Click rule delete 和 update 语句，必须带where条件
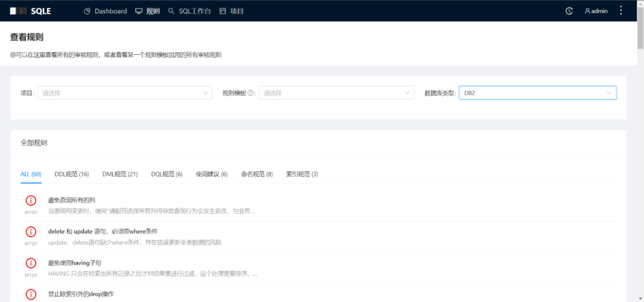This screenshot has height=302, width=644. [x=103, y=231]
